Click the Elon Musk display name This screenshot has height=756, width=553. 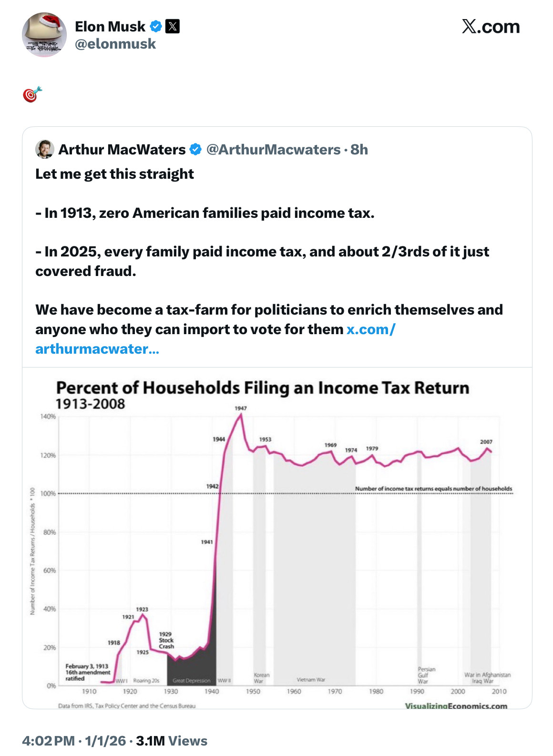coord(110,26)
